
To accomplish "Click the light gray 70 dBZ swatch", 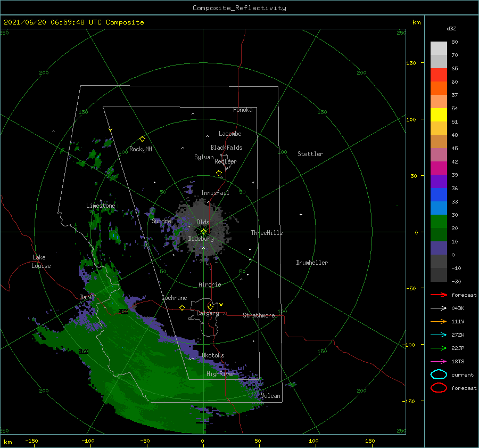I will point(439,48).
